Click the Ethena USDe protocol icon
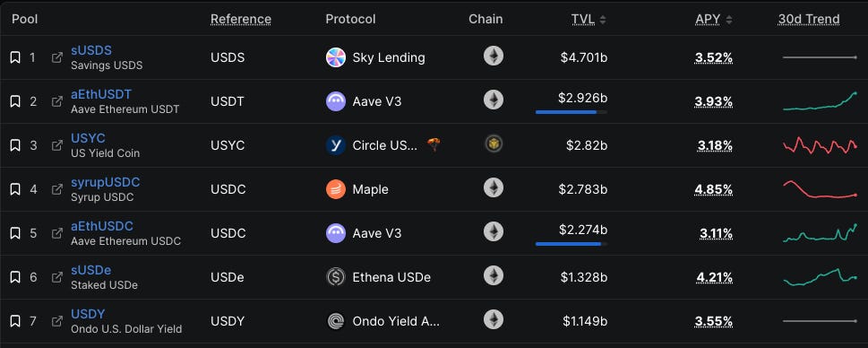Image resolution: width=868 pixels, height=348 pixels. (335, 277)
